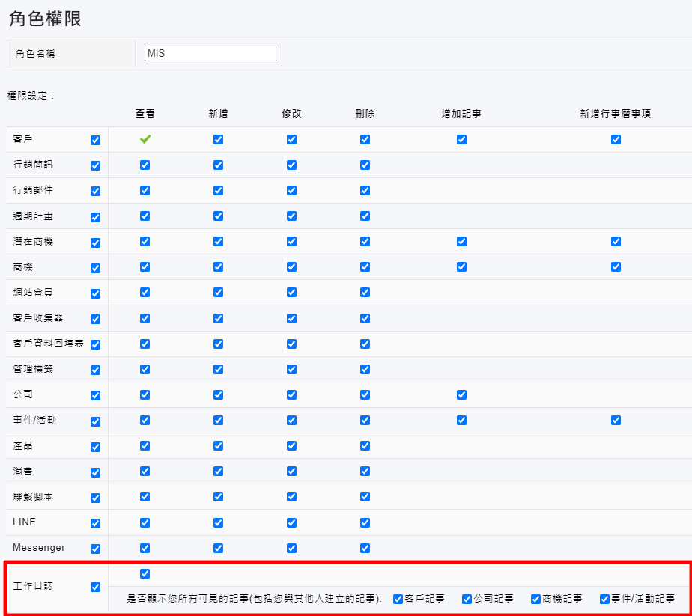
Task: Uncheck the 工作日誌 row master checkbox
Action: (x=95, y=587)
